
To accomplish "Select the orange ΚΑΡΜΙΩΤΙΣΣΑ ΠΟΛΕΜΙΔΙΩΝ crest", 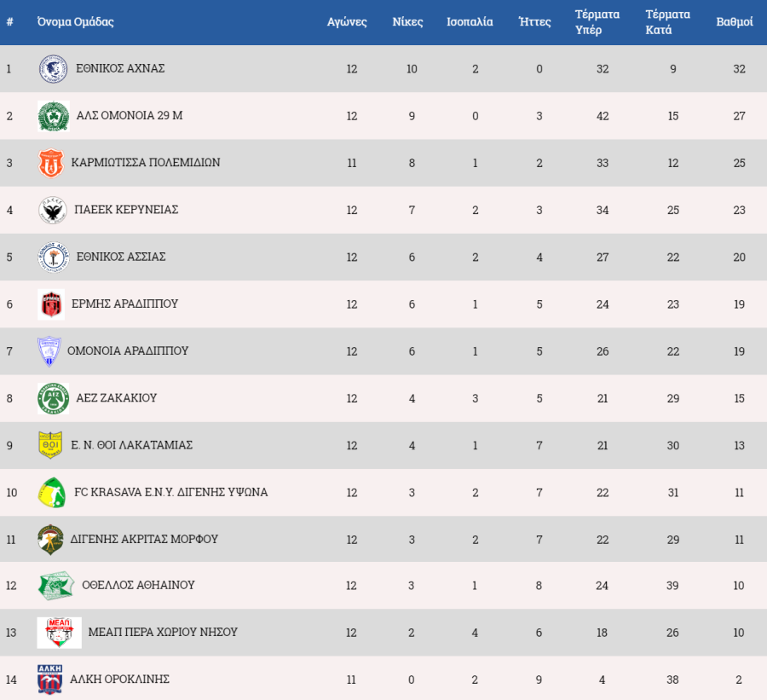I will tap(51, 163).
